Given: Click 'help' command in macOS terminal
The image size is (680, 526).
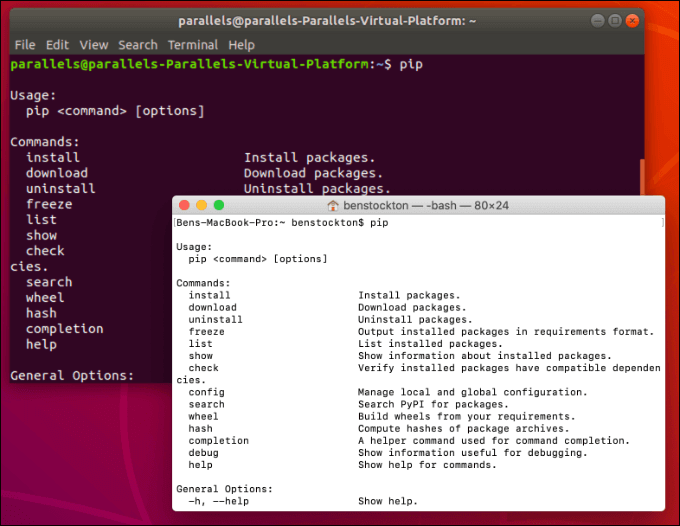Looking at the screenshot, I should coord(200,465).
